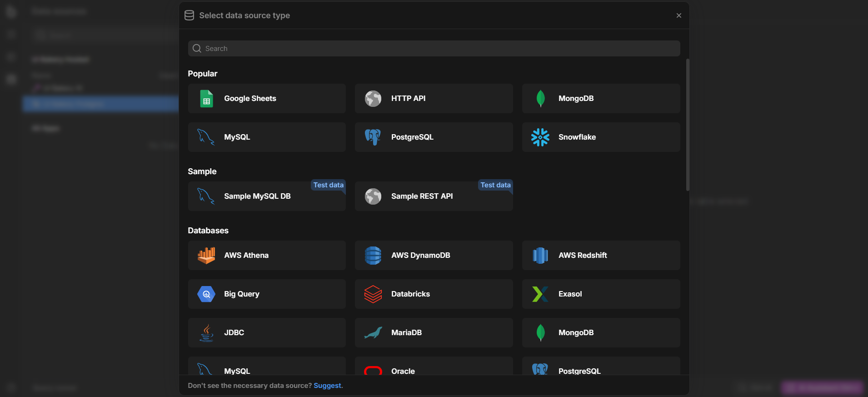Select MySQL in the Popular section
This screenshot has width=868, height=397.
267,137
